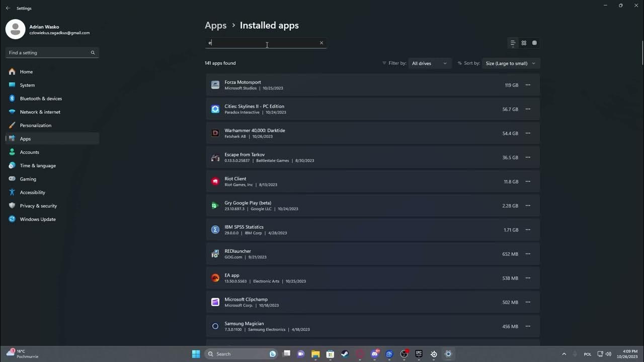Switch to list view layout

click(x=513, y=43)
